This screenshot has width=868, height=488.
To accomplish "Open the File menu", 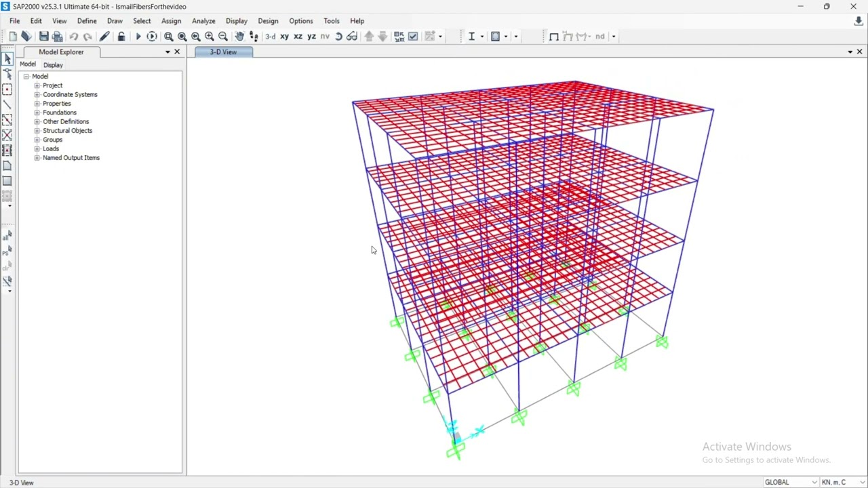I will (14, 21).
